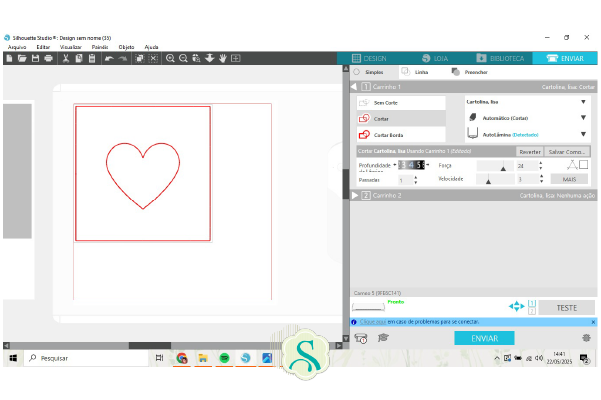
Task: Increase blade depth using the right arrow
Action: [x=428, y=165]
